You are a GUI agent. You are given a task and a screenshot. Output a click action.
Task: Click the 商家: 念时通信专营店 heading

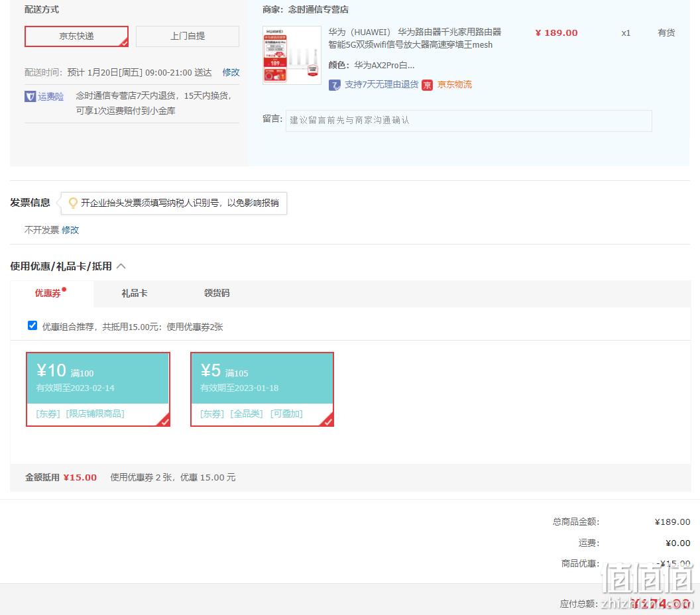click(306, 9)
